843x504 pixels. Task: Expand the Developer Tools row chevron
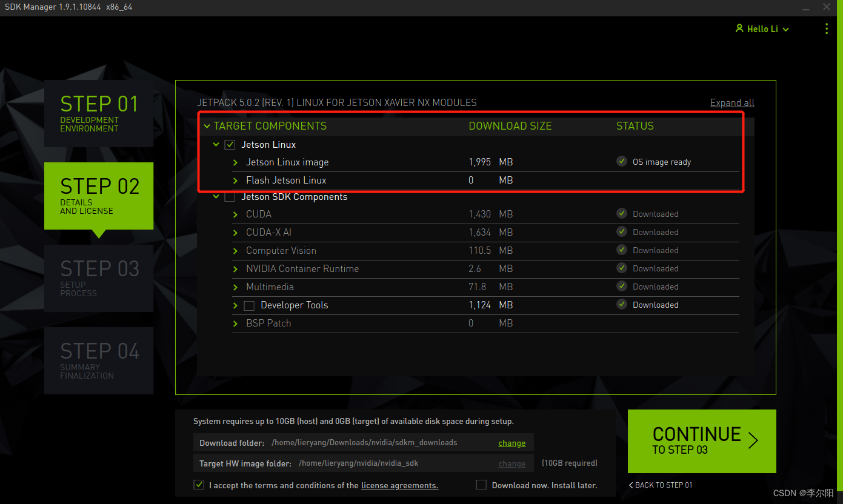[235, 305]
